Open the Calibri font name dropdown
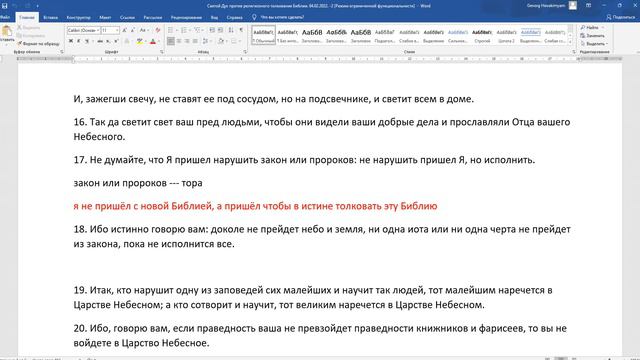This screenshot has width=640, height=360. pyautogui.click(x=98, y=30)
